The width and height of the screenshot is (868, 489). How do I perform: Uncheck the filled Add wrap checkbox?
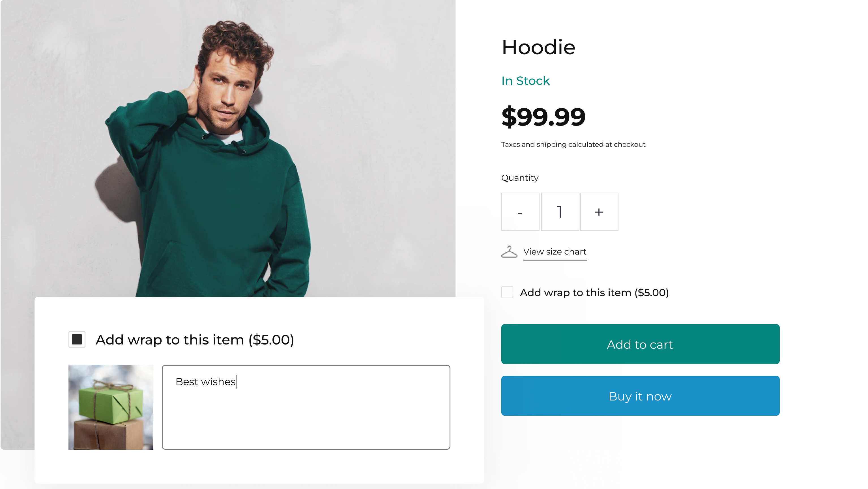77,339
